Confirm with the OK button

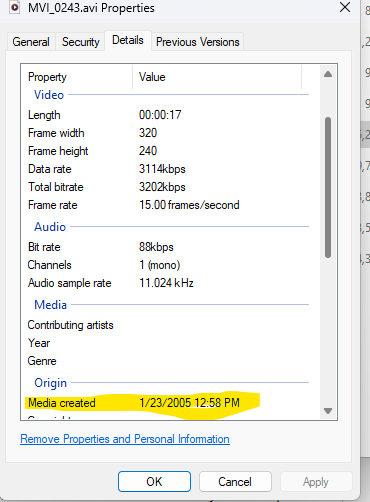pos(154,482)
